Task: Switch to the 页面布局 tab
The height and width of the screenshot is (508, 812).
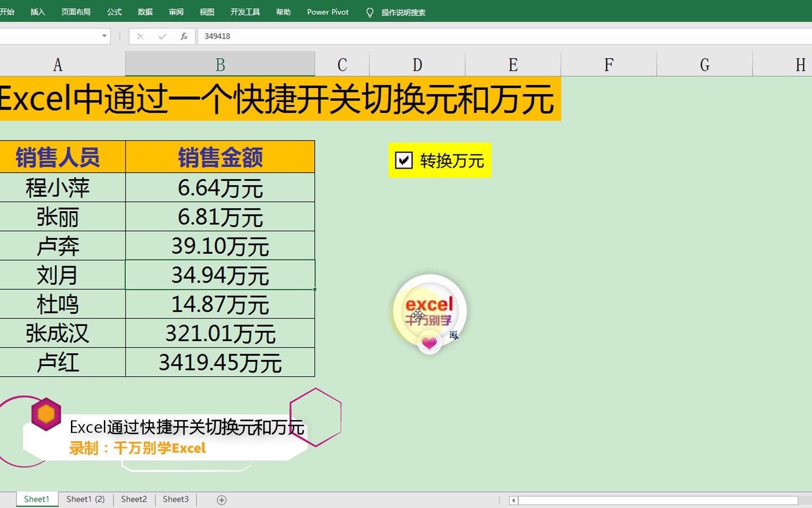Action: coord(76,12)
